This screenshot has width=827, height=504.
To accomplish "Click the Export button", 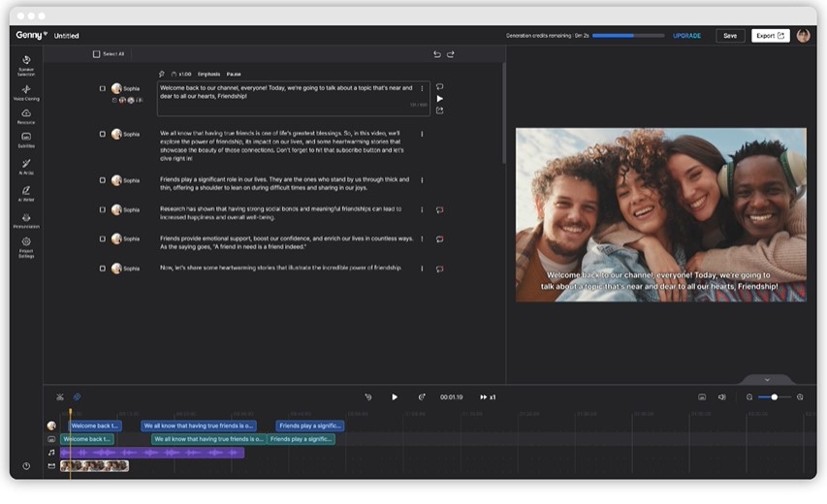I will 770,36.
